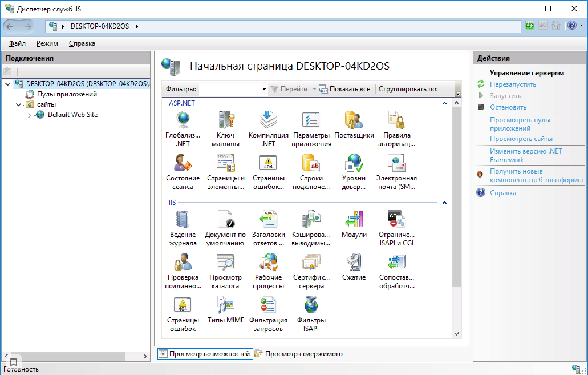The height and width of the screenshot is (375, 588).
Task: Open the Фильтры ISAPI feature
Action: tap(311, 311)
